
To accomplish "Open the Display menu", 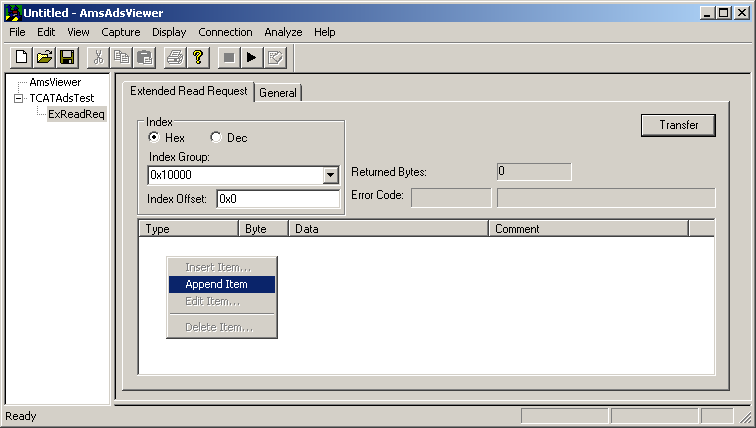I will 169,32.
